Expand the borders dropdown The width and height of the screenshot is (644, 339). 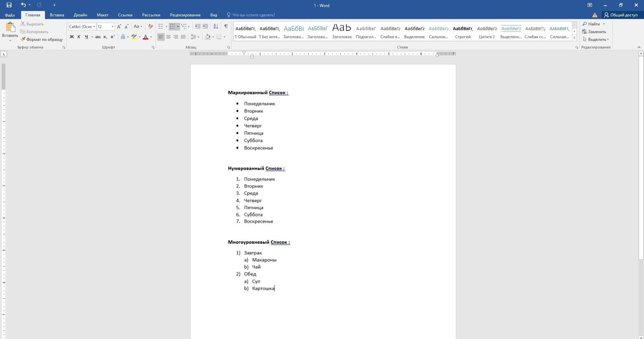tap(224, 37)
